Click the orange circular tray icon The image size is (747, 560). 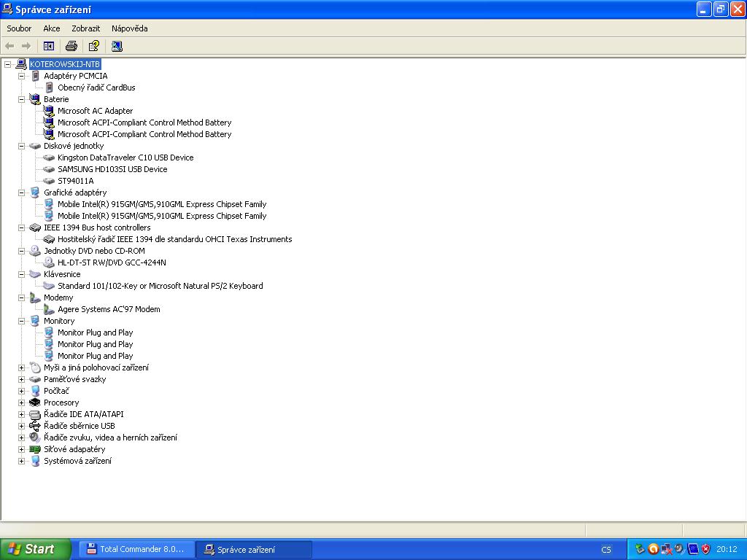tap(654, 549)
